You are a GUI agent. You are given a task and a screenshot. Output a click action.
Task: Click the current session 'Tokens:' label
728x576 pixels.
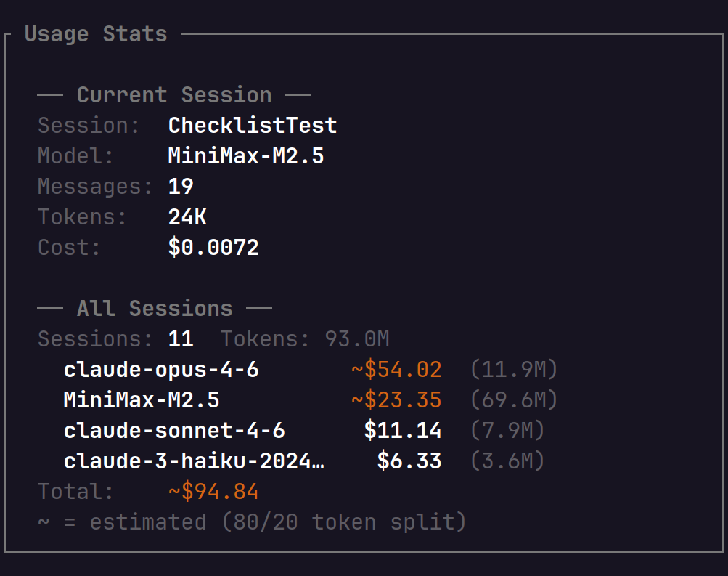pos(82,217)
